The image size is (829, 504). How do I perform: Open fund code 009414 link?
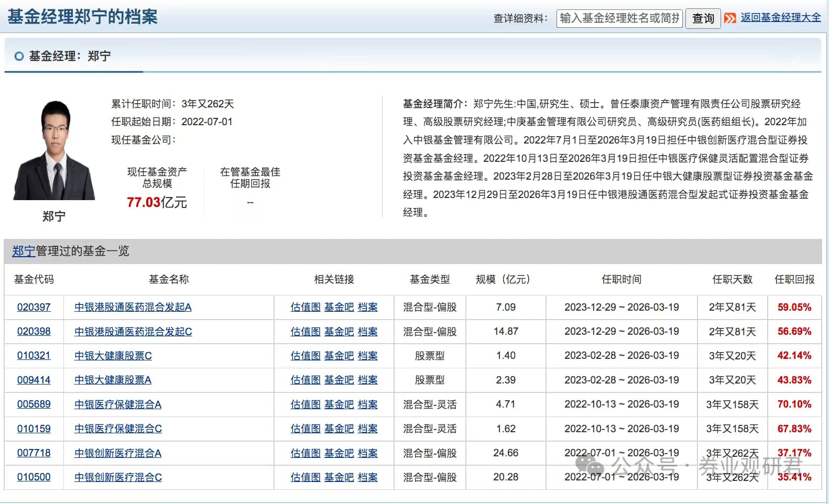coord(34,380)
